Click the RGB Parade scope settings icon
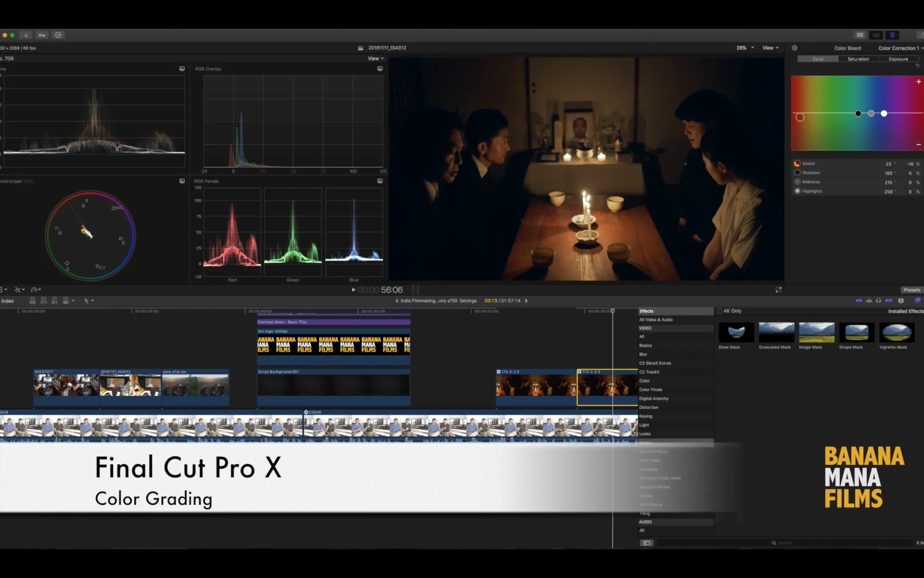The image size is (924, 578). coord(380,181)
